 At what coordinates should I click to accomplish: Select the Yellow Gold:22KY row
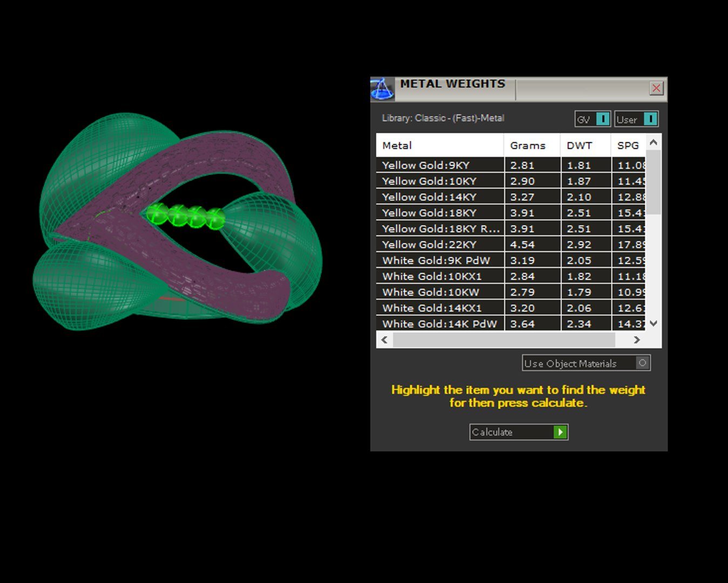tap(511, 245)
